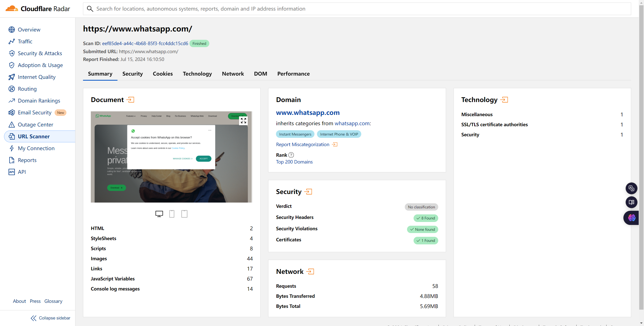Click the translate floating icon on the right edge

pyautogui.click(x=631, y=188)
